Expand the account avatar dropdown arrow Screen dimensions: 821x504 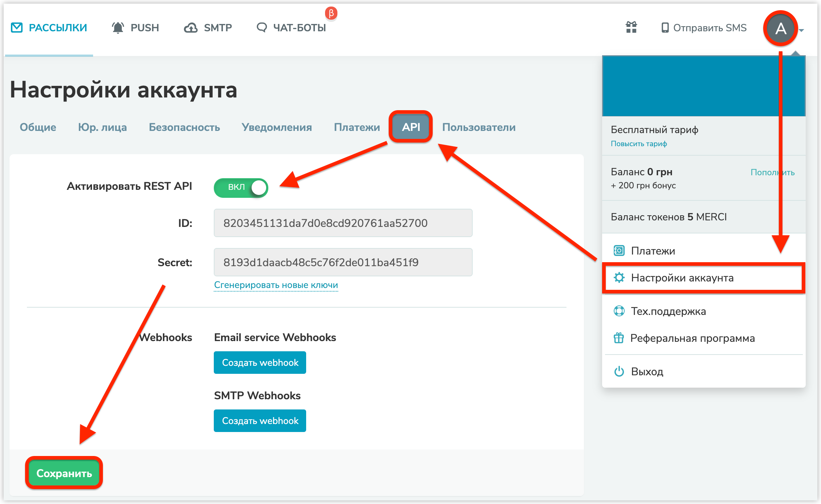(801, 30)
